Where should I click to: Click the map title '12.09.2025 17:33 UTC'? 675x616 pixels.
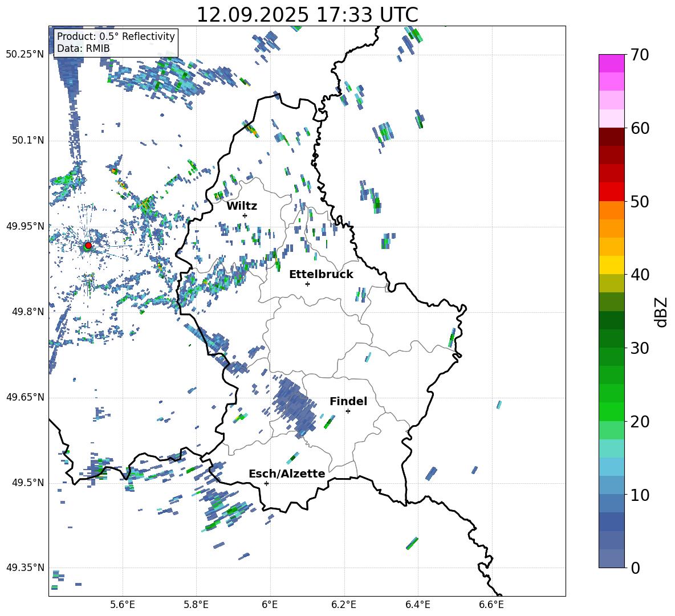point(307,15)
